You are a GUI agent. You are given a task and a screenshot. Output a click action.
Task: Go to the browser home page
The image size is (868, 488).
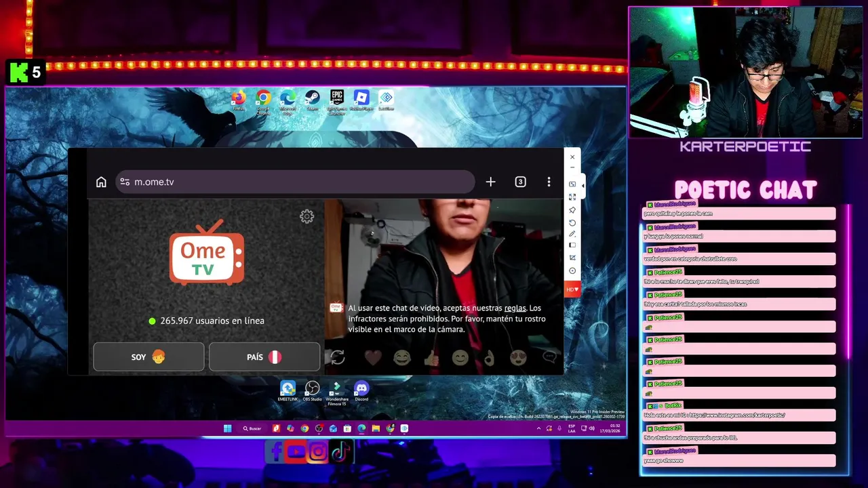(101, 182)
